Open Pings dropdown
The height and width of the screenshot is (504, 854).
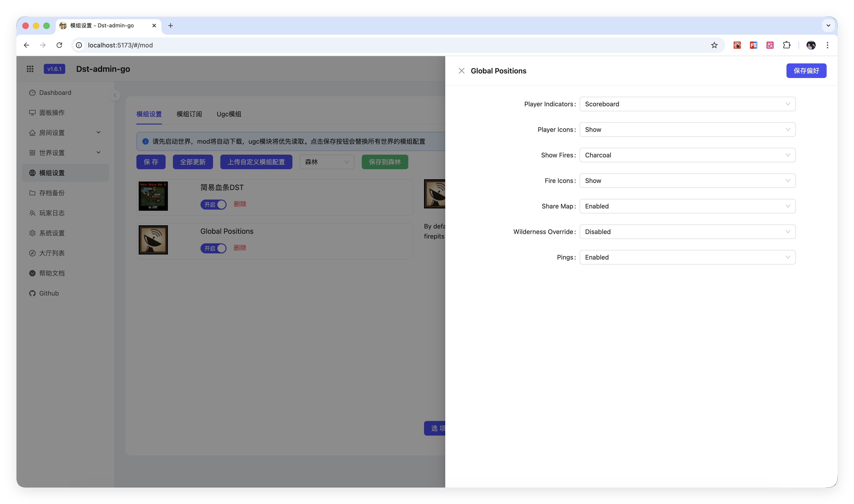687,257
